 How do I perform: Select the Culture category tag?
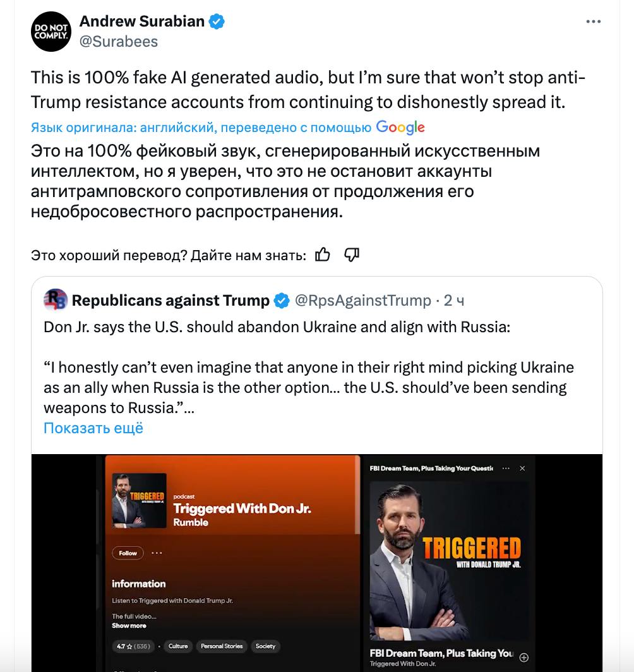(x=178, y=646)
